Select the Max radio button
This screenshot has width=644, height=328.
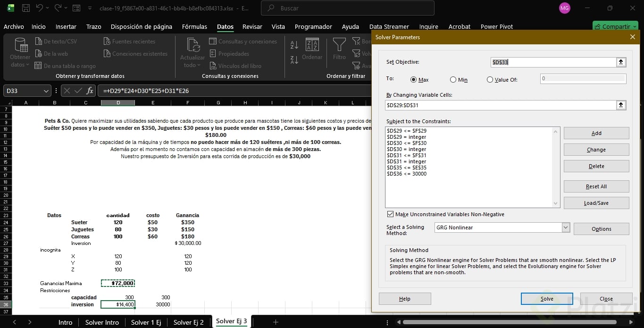point(414,80)
